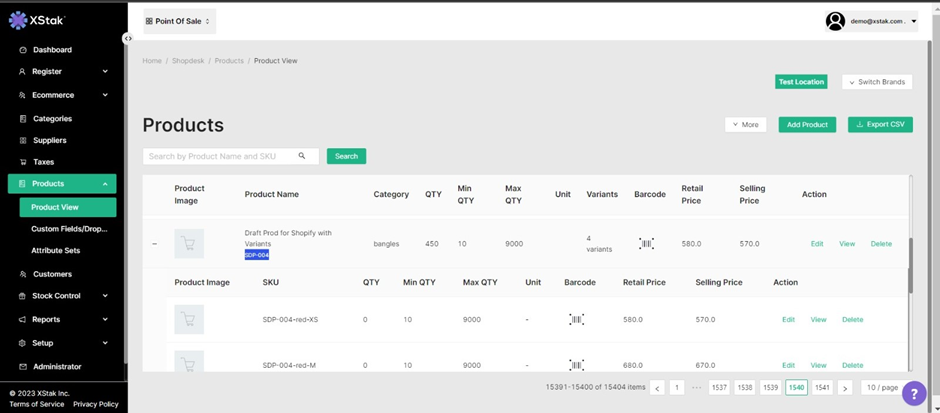Click the sidebar collapse arrows icon
Image resolution: width=940 pixels, height=413 pixels.
pos(128,38)
